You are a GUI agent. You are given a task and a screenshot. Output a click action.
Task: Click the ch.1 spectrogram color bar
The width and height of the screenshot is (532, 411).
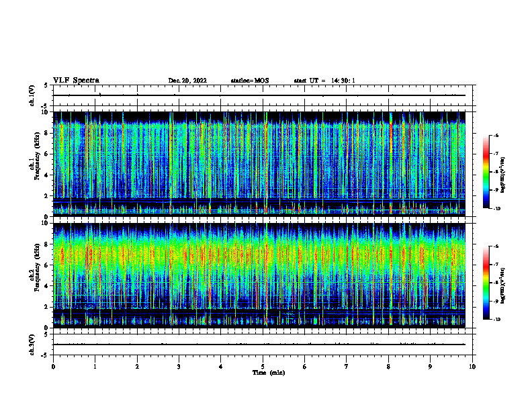pos(486,172)
